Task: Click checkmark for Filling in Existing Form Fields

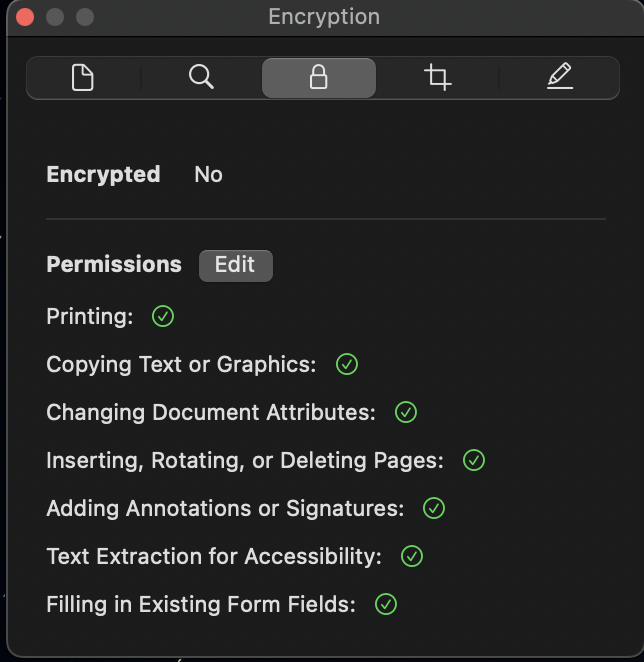Action: click(386, 605)
